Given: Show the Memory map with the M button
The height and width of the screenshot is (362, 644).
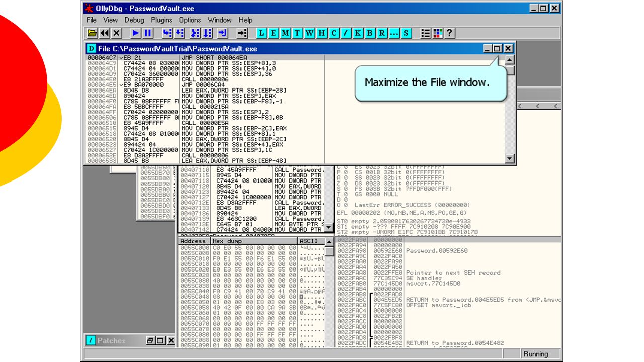Looking at the screenshot, I should click(x=285, y=33).
